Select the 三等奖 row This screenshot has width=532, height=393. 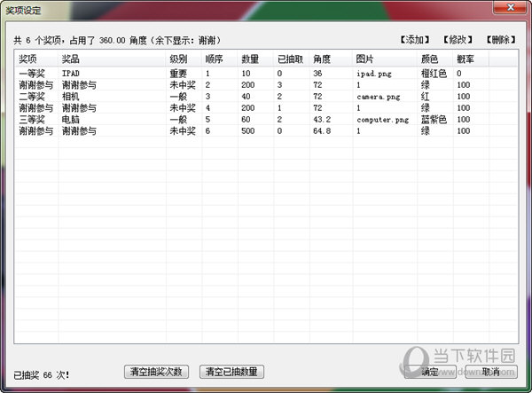[x=266, y=120]
